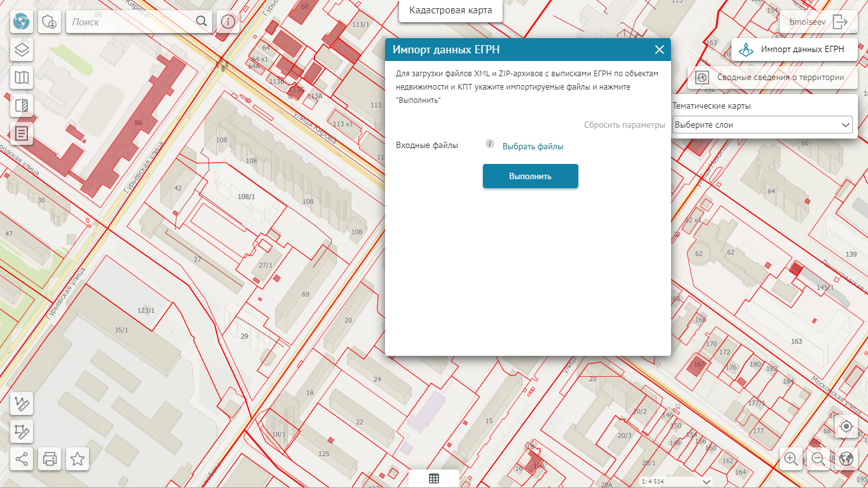
Task: Expand the map scale 1:4 514 selector
Action: point(676,482)
